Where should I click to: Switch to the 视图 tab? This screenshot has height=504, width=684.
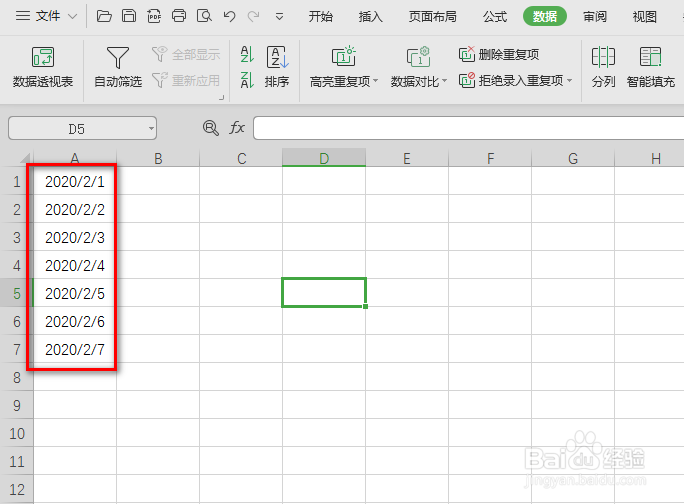coord(644,17)
